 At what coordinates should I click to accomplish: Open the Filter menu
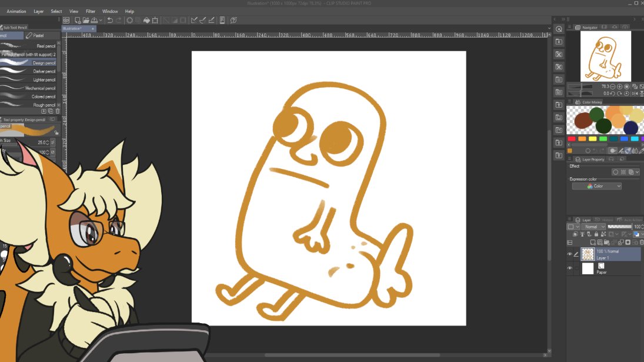coord(91,12)
